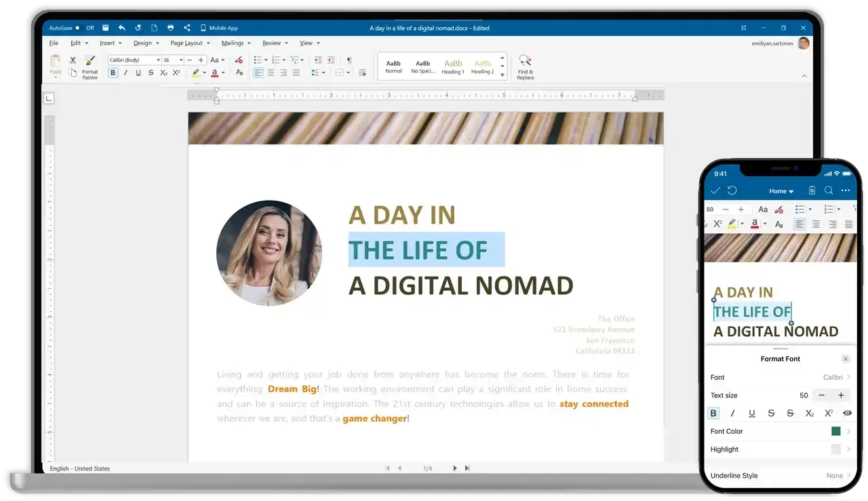Expand the styles gallery more arrow
The image size is (868, 501).
coord(502,75)
